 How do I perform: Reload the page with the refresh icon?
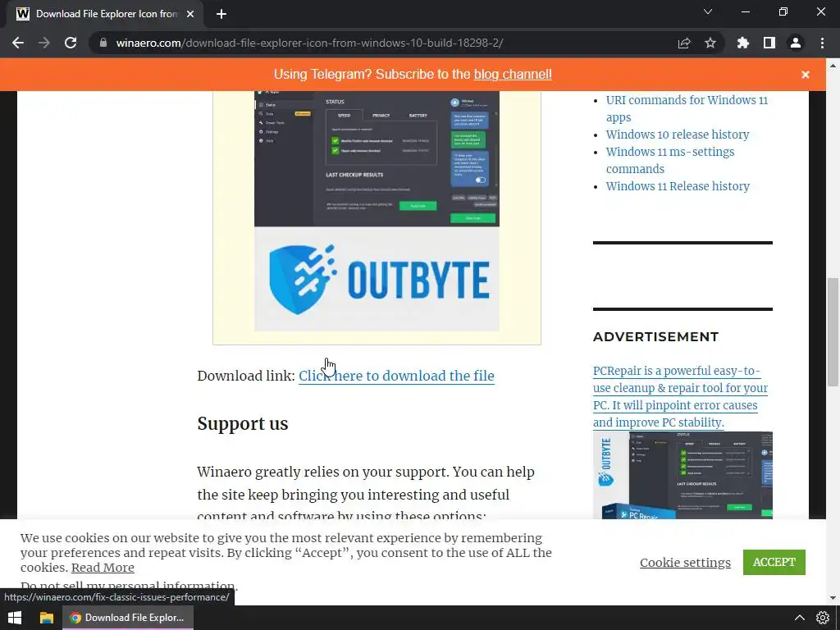pos(71,43)
